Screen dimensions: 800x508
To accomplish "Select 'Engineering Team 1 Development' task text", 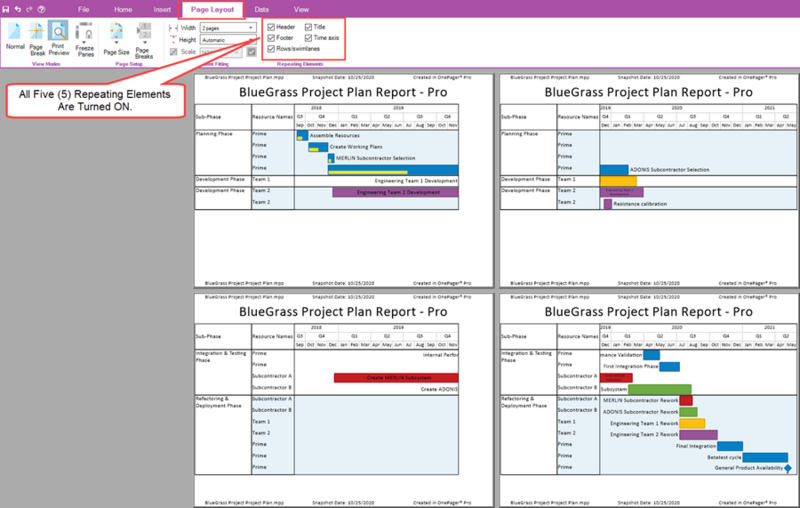I will pos(416,181).
